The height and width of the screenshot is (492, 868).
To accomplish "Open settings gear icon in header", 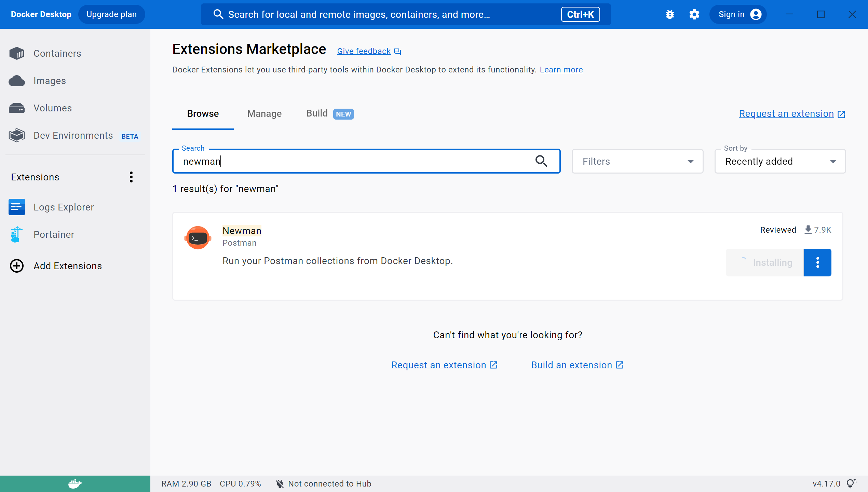I will click(x=694, y=14).
